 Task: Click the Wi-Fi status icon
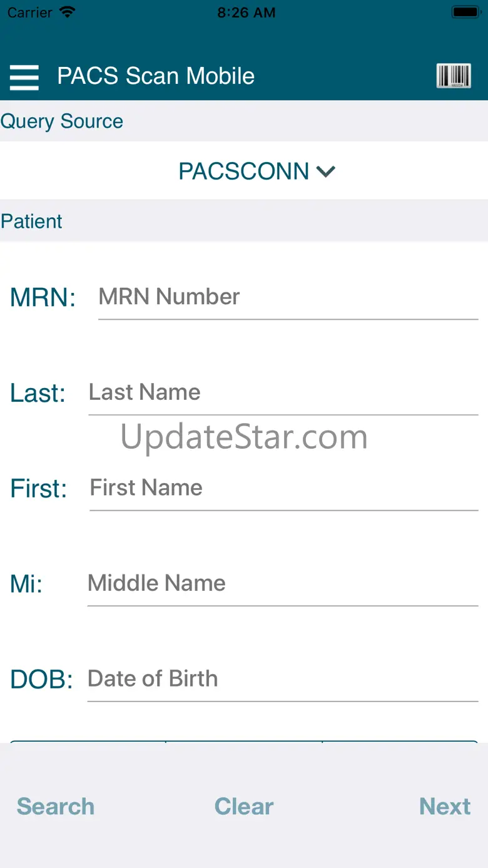pos(66,12)
